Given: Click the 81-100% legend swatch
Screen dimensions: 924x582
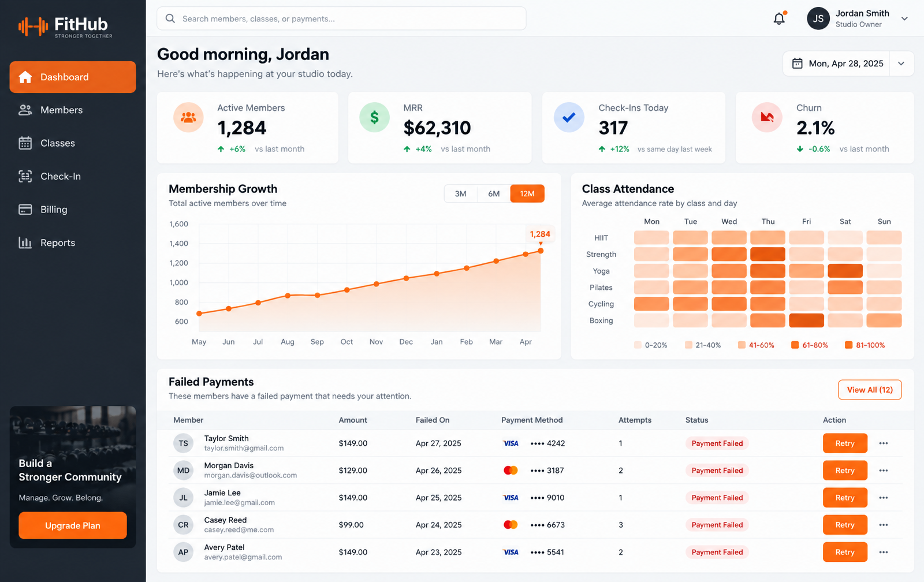Looking at the screenshot, I should click(x=848, y=345).
